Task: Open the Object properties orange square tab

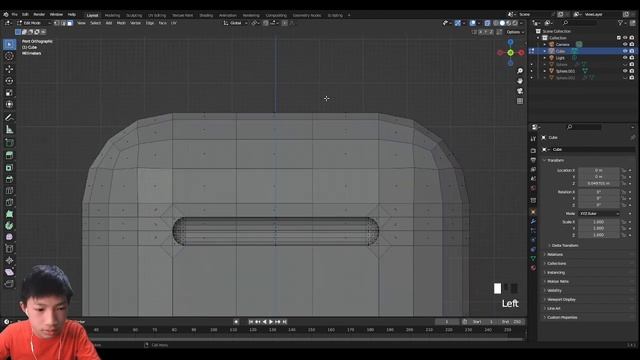Action: point(533,211)
